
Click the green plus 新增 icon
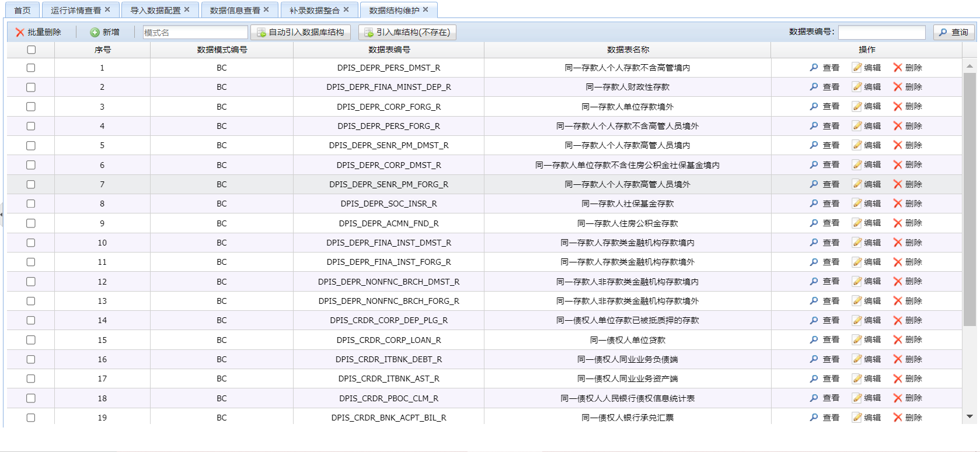[95, 33]
